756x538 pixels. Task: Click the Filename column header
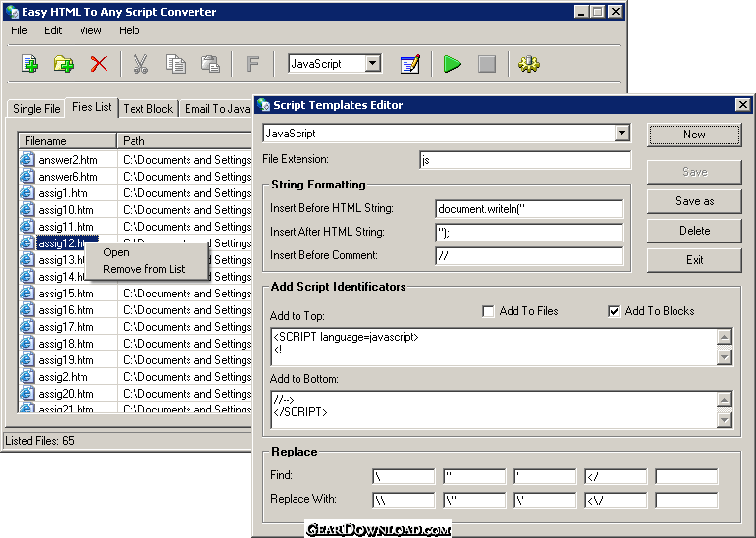pos(67,140)
